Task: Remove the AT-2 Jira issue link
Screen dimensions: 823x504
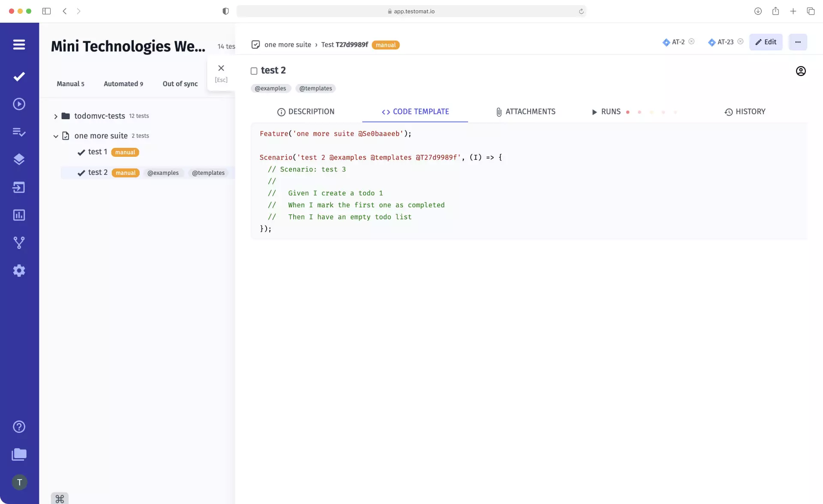Action: [692, 41]
